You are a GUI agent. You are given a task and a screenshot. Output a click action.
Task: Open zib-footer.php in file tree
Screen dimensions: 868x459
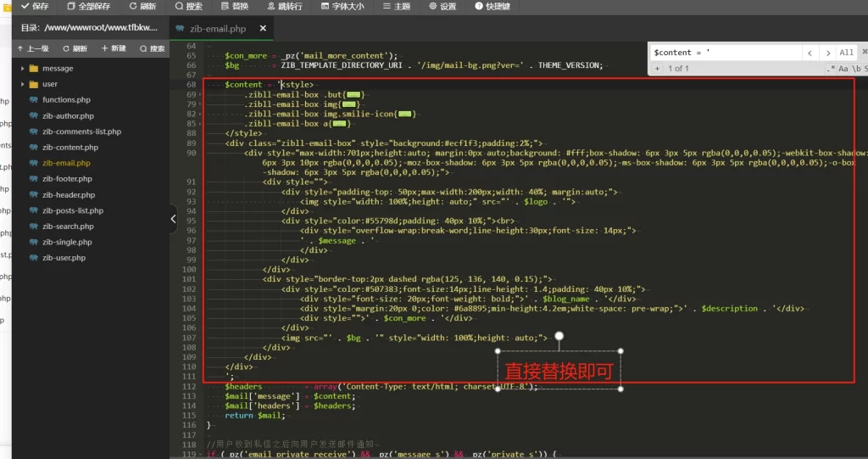pos(67,179)
